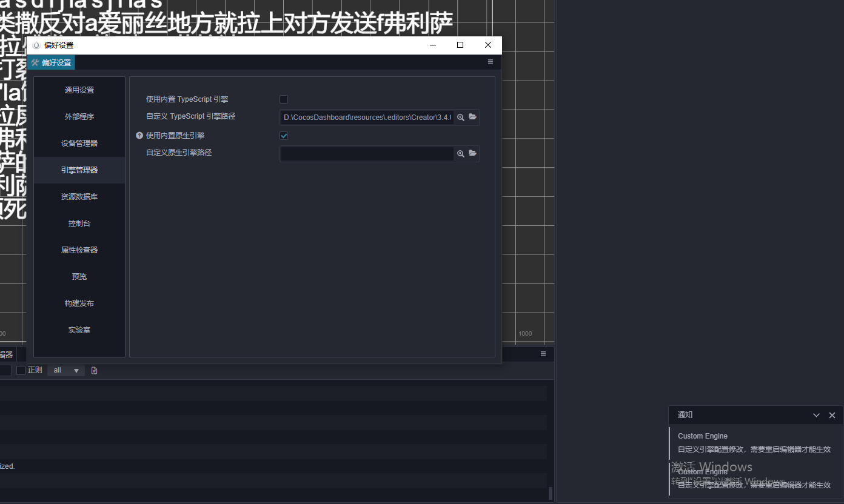Minimize the 偏好设置 window
Screen dimensions: 844x504
click(x=433, y=45)
